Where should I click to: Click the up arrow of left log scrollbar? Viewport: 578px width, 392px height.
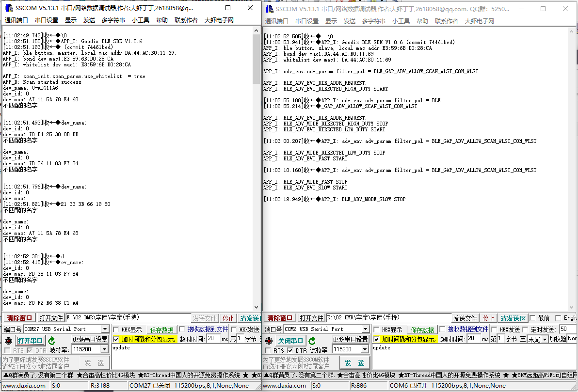pyautogui.click(x=257, y=31)
